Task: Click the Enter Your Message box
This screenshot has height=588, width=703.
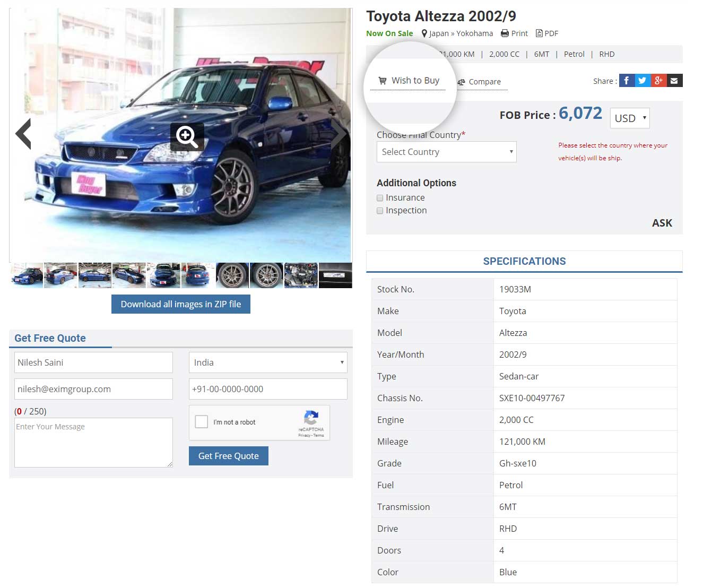Action: (x=93, y=443)
